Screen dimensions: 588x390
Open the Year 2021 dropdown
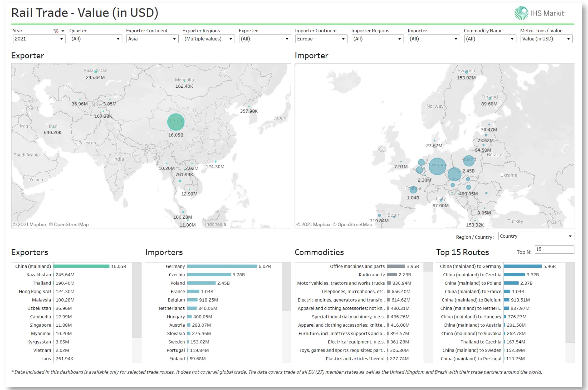39,39
